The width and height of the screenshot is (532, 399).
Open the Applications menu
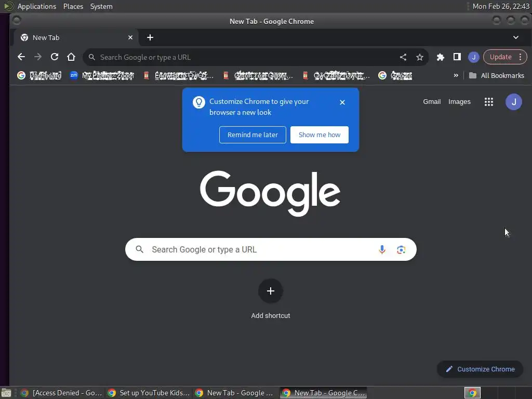click(37, 6)
